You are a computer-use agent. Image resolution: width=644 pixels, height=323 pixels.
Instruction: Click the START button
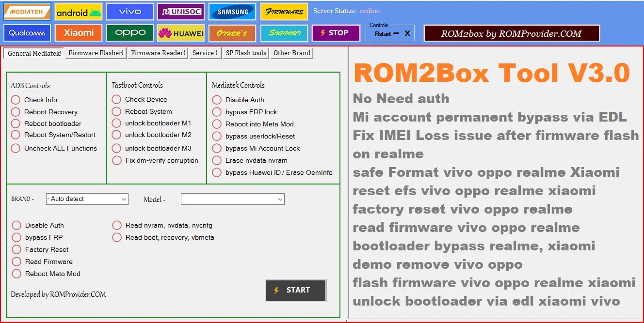point(296,290)
